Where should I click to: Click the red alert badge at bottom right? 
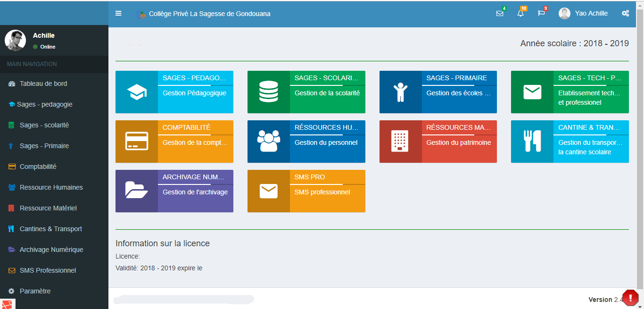click(x=630, y=297)
